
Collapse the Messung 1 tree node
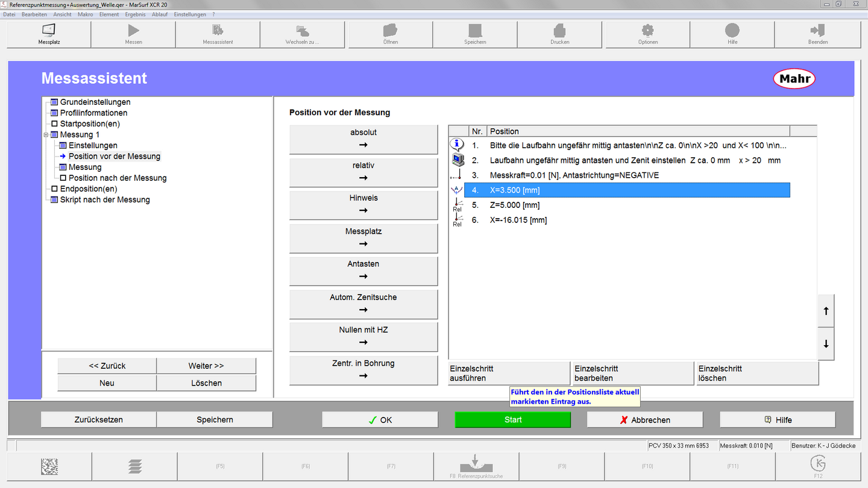(46, 135)
